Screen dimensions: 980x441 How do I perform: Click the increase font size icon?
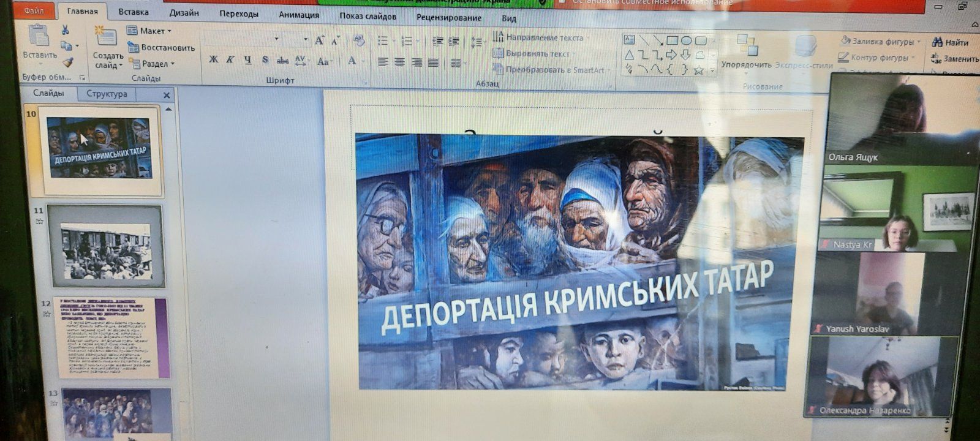(x=319, y=41)
